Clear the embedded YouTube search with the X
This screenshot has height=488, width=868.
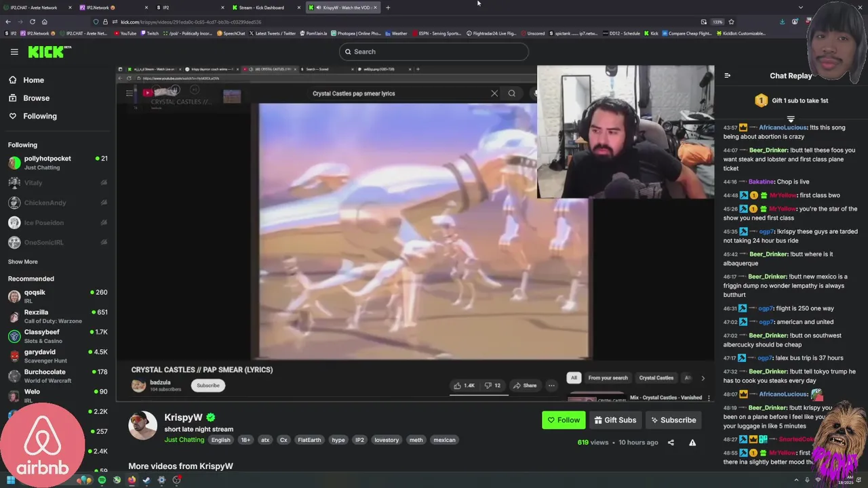pos(494,94)
